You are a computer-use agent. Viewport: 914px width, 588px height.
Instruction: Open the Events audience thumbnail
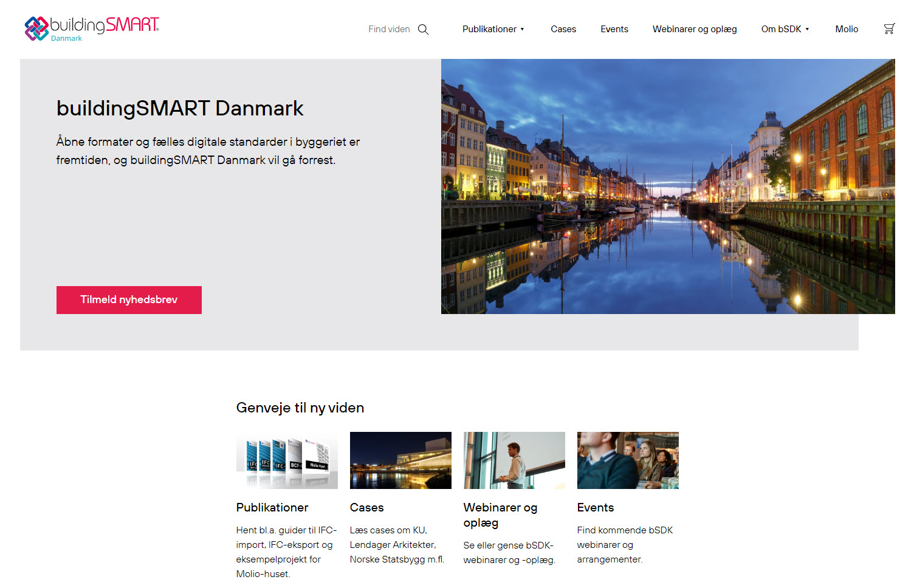(x=628, y=460)
